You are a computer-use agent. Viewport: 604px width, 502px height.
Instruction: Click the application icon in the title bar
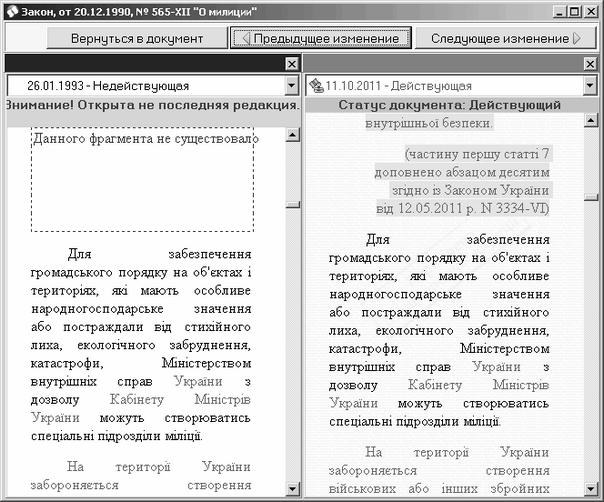pyautogui.click(x=12, y=12)
